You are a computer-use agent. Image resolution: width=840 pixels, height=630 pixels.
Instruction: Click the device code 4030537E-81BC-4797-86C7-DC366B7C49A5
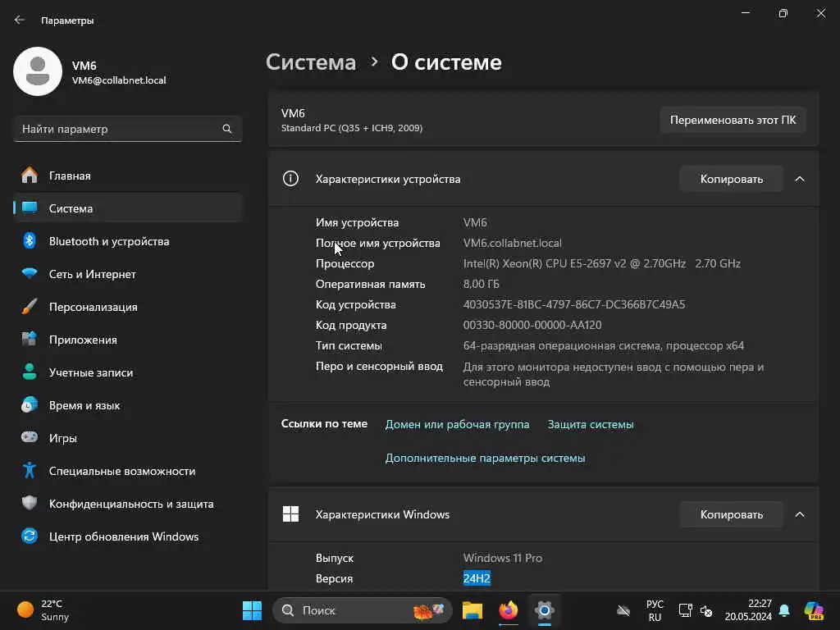573,304
